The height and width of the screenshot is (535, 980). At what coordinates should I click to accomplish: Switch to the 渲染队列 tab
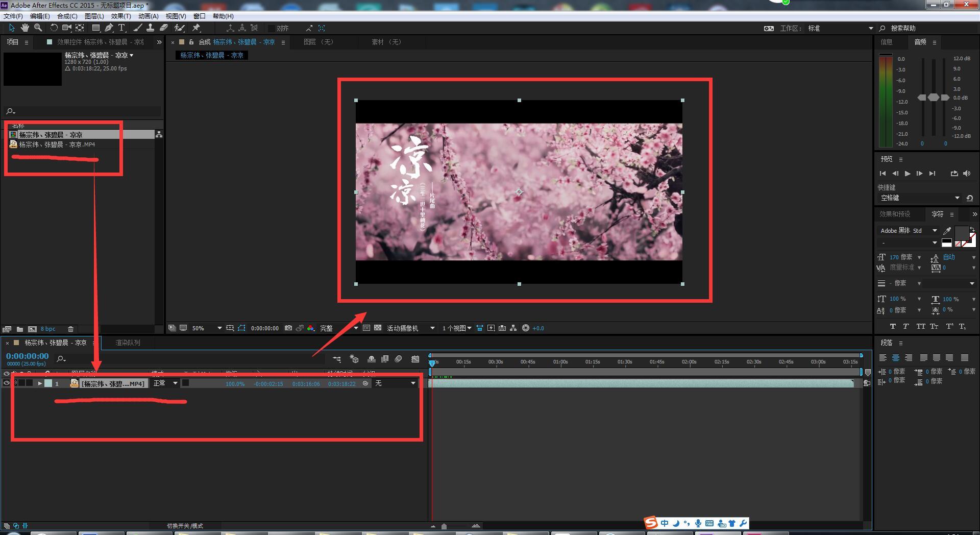tap(128, 343)
